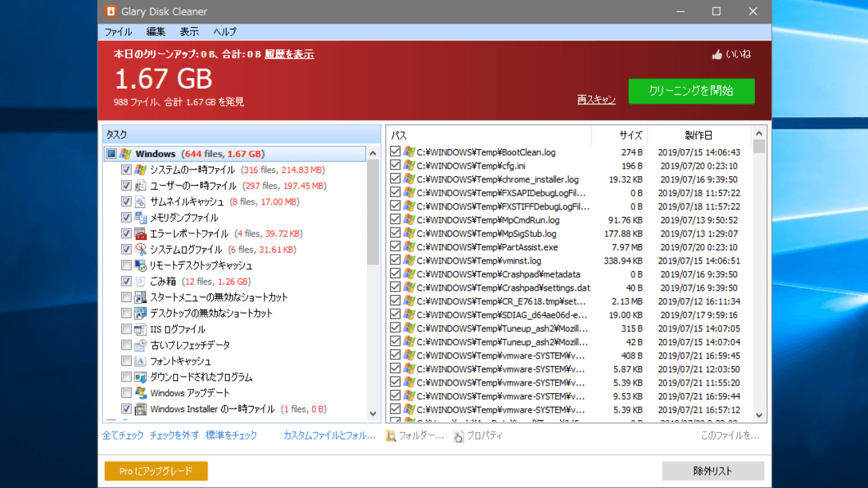Click the サムネイルキャッシュ icon

(x=140, y=201)
